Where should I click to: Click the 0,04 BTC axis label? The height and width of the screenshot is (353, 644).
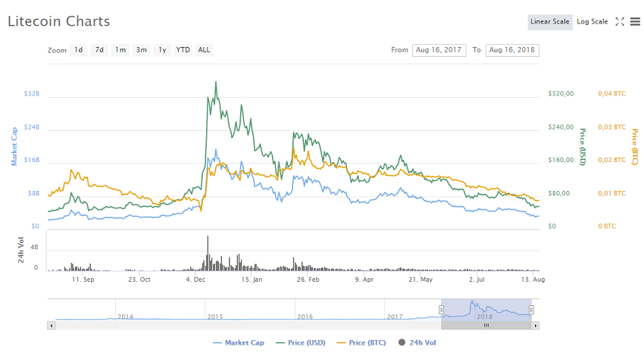612,94
